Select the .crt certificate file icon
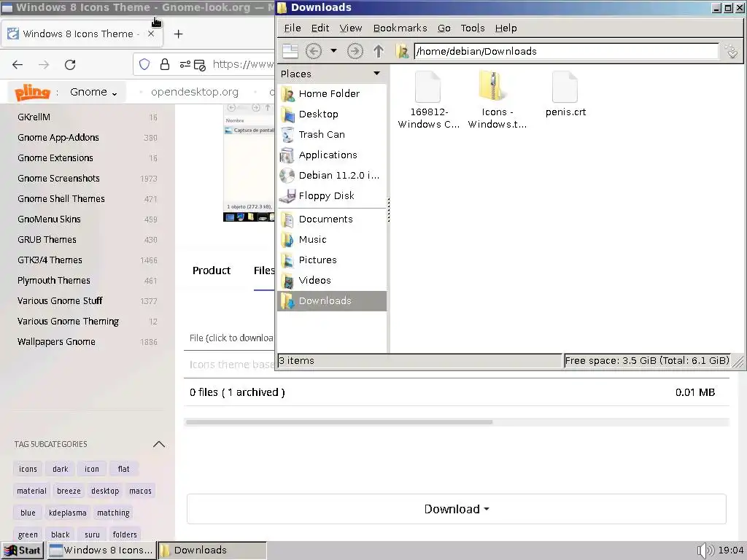Screen dimensions: 747x560 pos(565,87)
